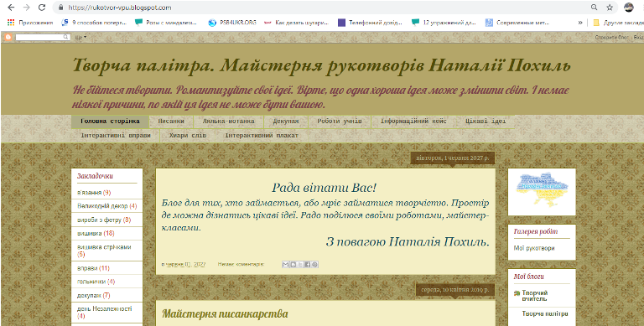Expand the bookmarks overflow chevron

(x=580, y=23)
